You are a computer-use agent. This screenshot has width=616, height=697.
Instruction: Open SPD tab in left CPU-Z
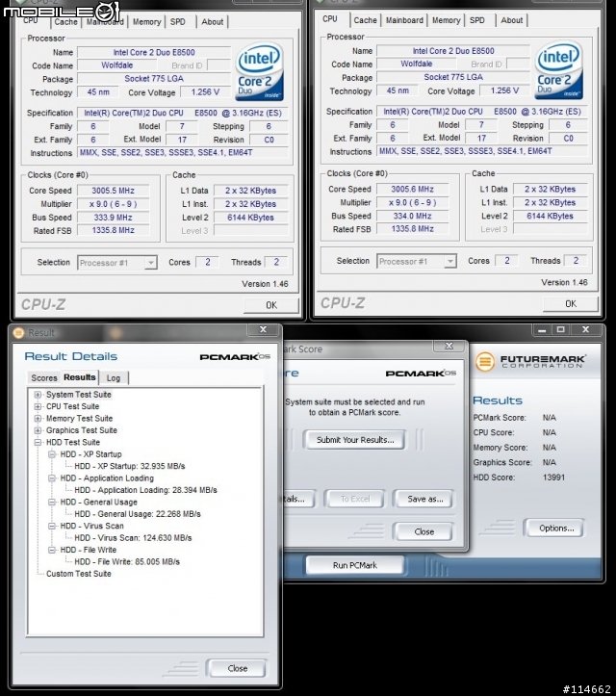(178, 22)
